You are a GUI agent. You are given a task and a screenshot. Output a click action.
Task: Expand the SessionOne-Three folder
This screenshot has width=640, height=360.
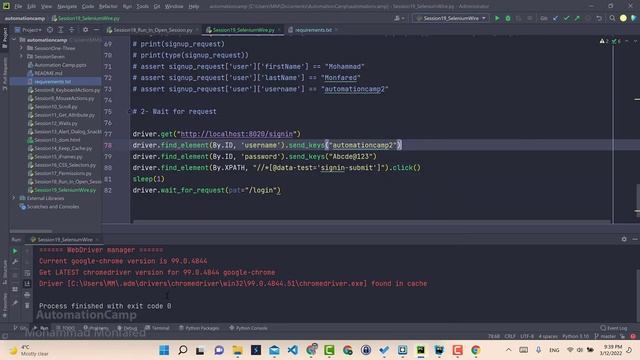point(22,48)
